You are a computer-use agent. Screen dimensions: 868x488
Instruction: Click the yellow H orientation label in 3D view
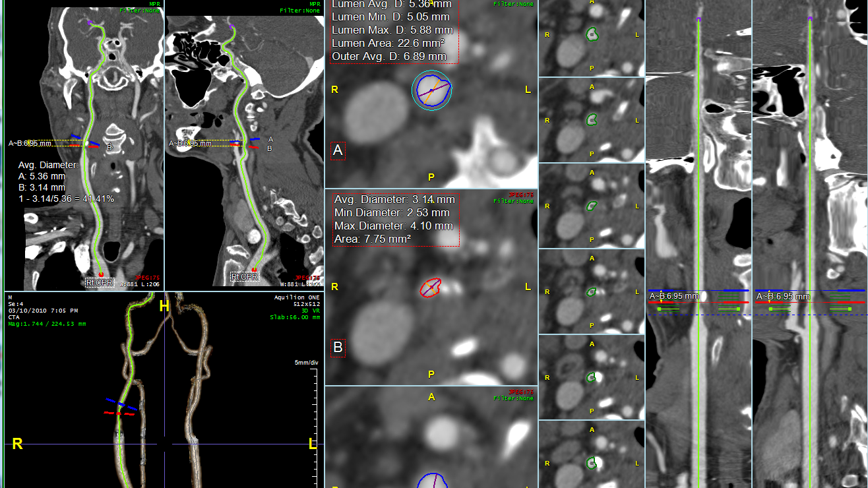164,307
